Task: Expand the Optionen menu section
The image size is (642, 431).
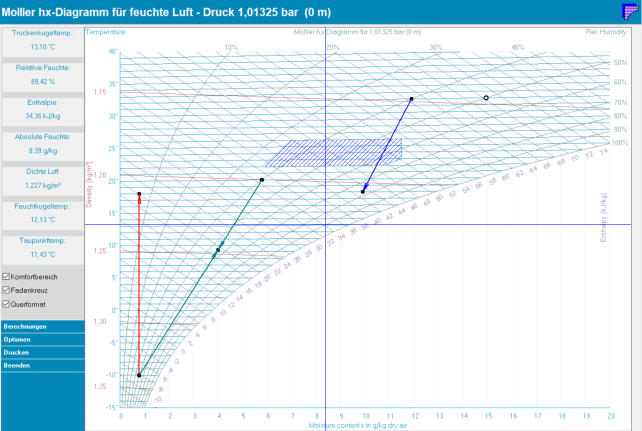Action: [x=42, y=340]
